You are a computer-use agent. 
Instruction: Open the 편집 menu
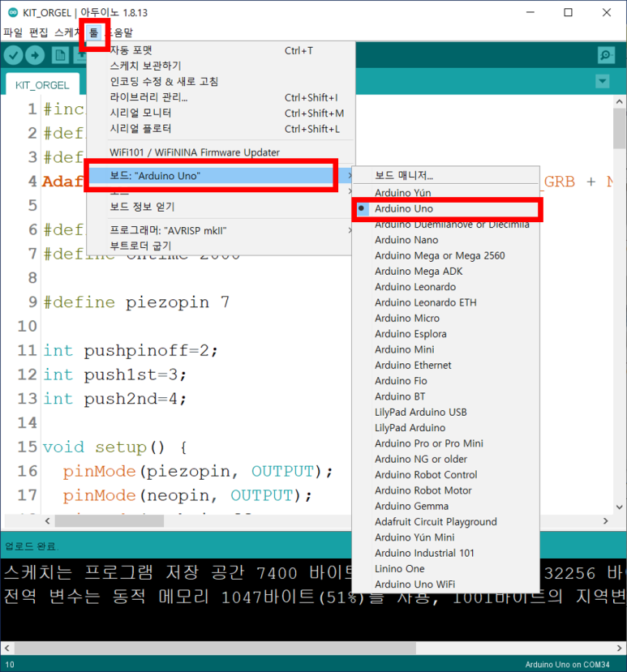(x=39, y=32)
